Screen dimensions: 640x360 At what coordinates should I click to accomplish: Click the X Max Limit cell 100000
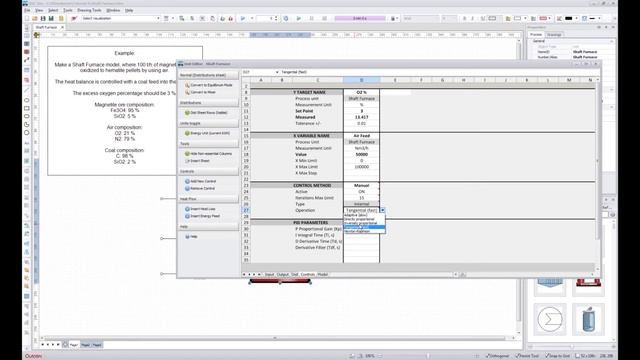(361, 167)
